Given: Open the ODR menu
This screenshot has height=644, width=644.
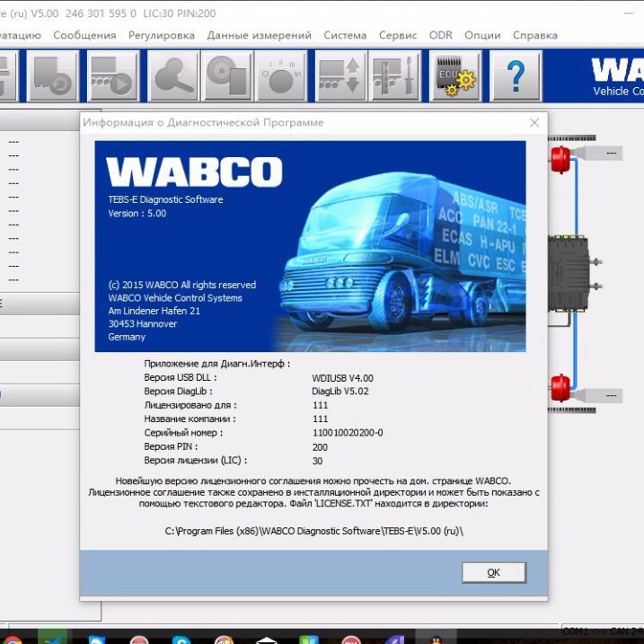Looking at the screenshot, I should [441, 35].
